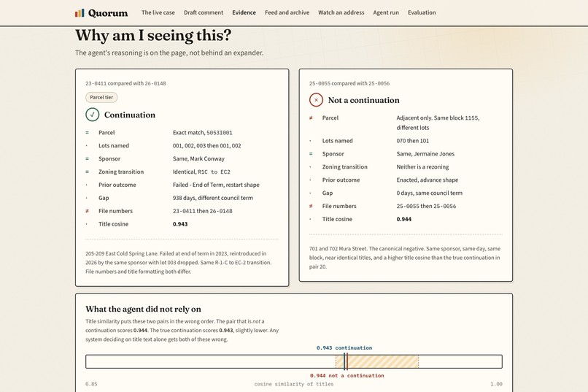Click the '23-0411 compared with 26-0148' label

tap(125, 83)
